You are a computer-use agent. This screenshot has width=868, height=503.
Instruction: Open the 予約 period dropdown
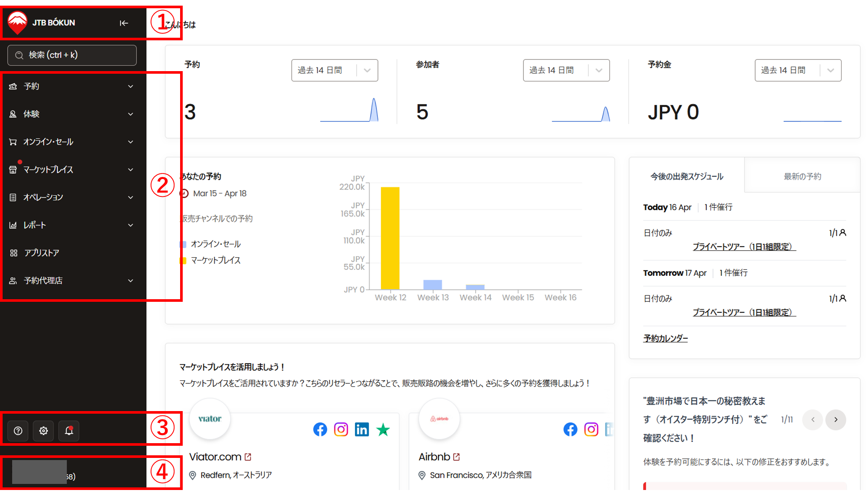pos(334,70)
